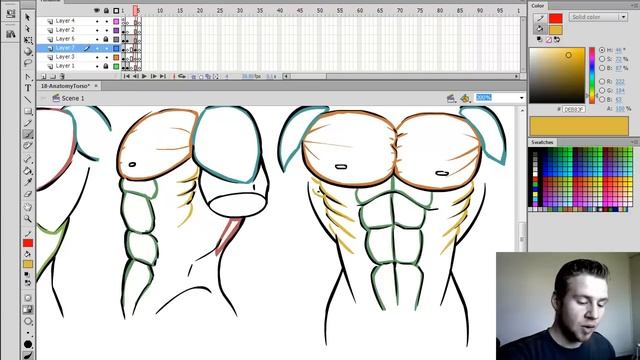640x360 pixels.
Task: Select the R red radio button
Action: coord(602,81)
